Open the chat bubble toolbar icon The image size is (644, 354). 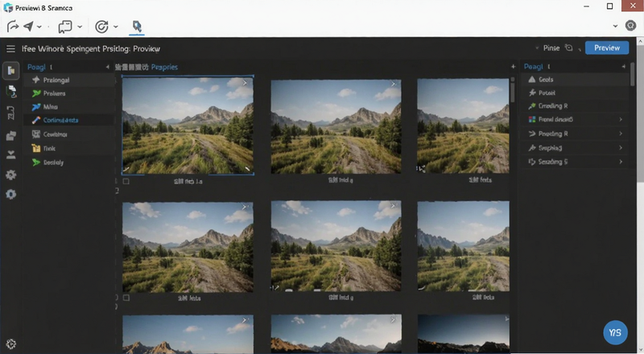click(65, 27)
